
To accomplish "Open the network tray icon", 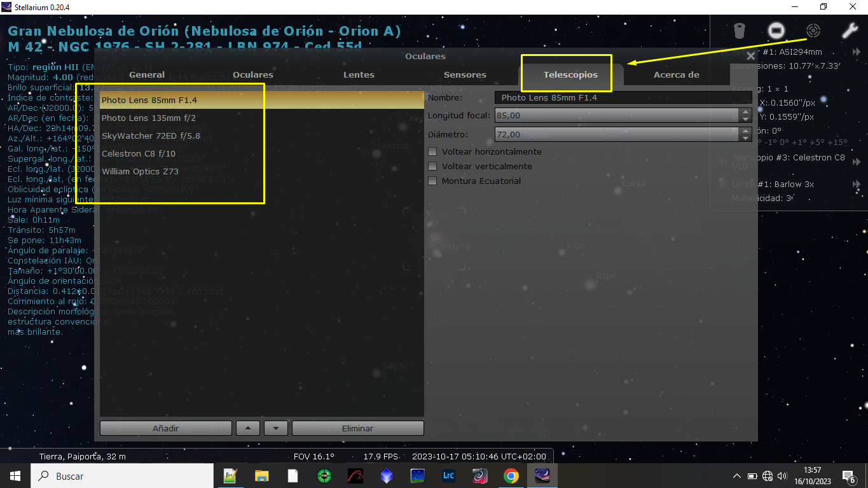I will (768, 476).
